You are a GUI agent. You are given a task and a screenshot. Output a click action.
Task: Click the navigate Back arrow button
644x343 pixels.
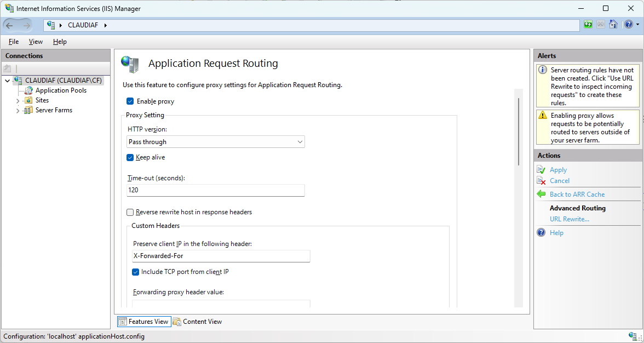[10, 25]
